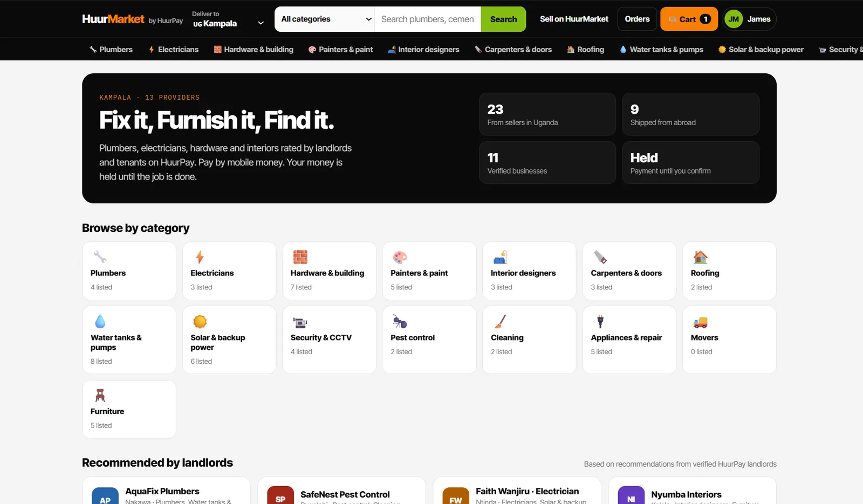Click the Painters & paint palette icon

400,257
